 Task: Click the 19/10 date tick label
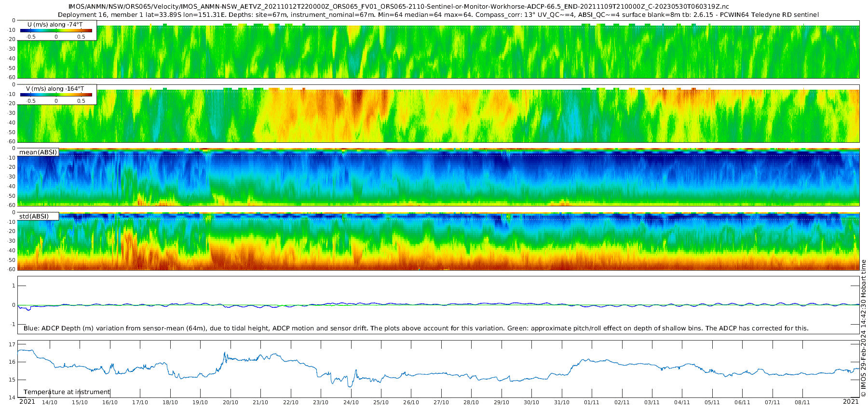point(200,402)
